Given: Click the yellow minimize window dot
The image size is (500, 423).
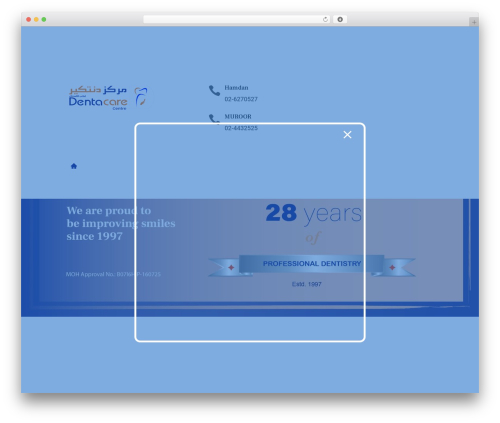Looking at the screenshot, I should click(x=36, y=19).
